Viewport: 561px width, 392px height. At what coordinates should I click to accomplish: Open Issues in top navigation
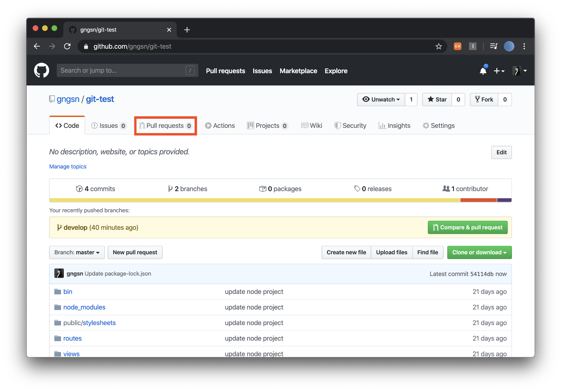pos(262,71)
